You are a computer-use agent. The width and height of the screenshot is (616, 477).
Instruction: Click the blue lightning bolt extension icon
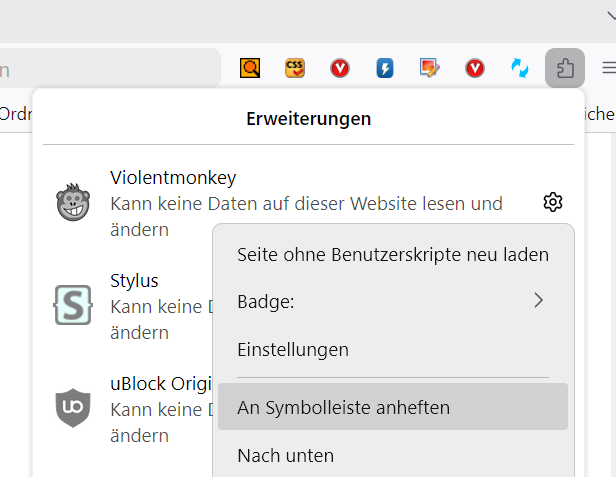coord(385,68)
